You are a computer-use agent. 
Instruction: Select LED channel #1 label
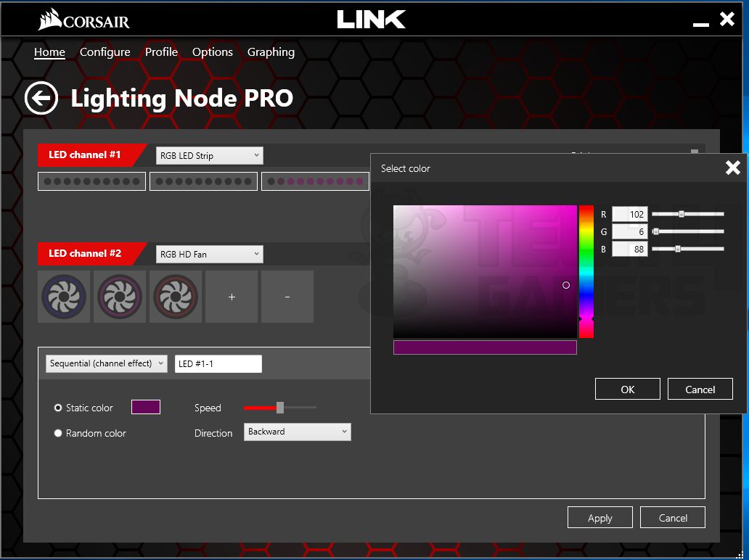85,155
